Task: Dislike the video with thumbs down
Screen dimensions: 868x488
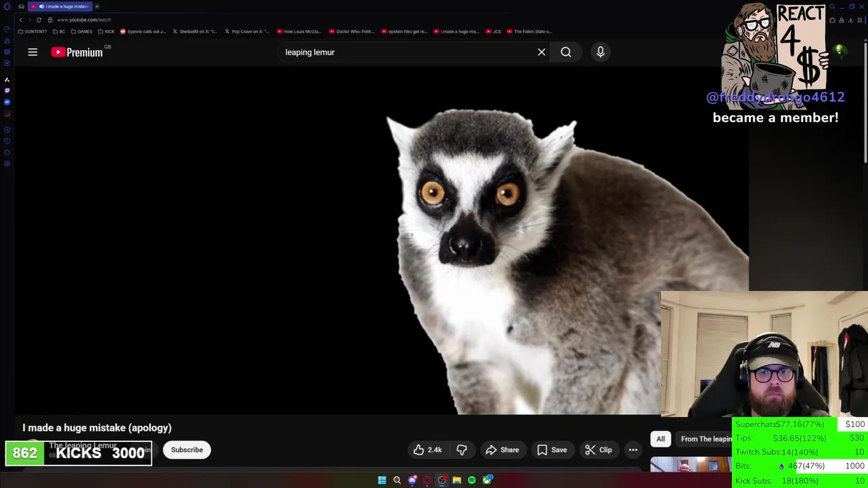Action: pos(462,450)
